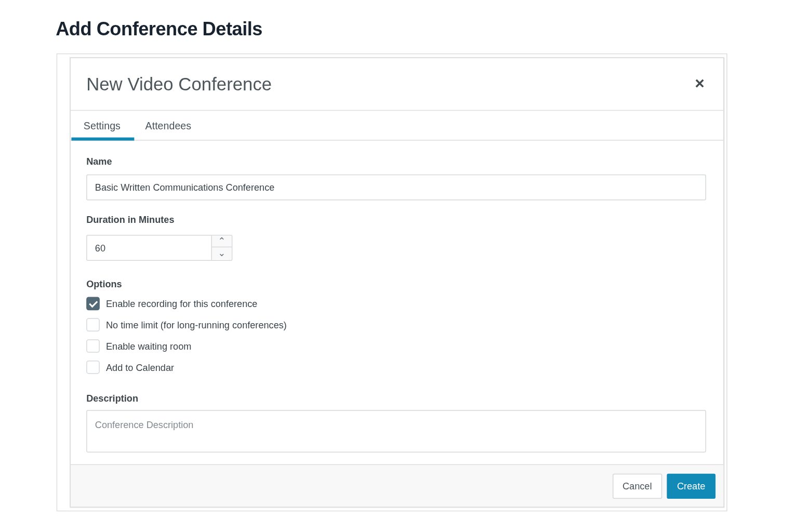The height and width of the screenshot is (532, 798).
Task: Enable the No time limit option
Action: (93, 325)
